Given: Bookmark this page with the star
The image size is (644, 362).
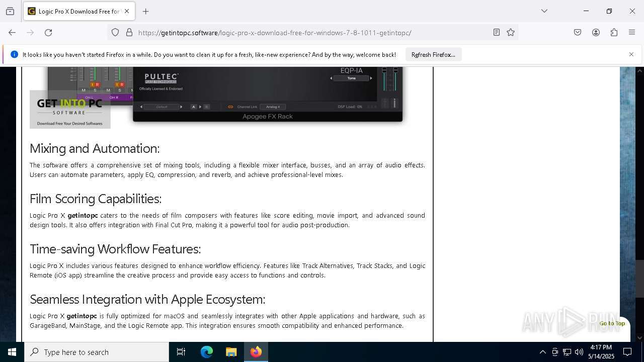Looking at the screenshot, I should click(x=511, y=32).
